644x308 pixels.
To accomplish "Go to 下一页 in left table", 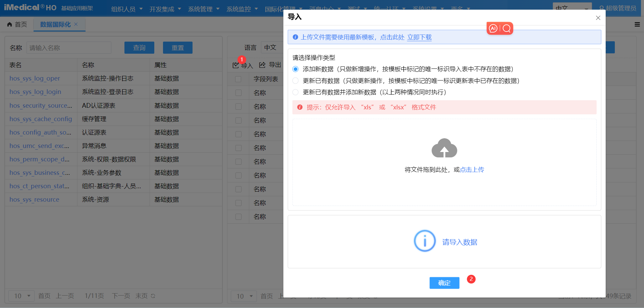I will pos(121,296).
